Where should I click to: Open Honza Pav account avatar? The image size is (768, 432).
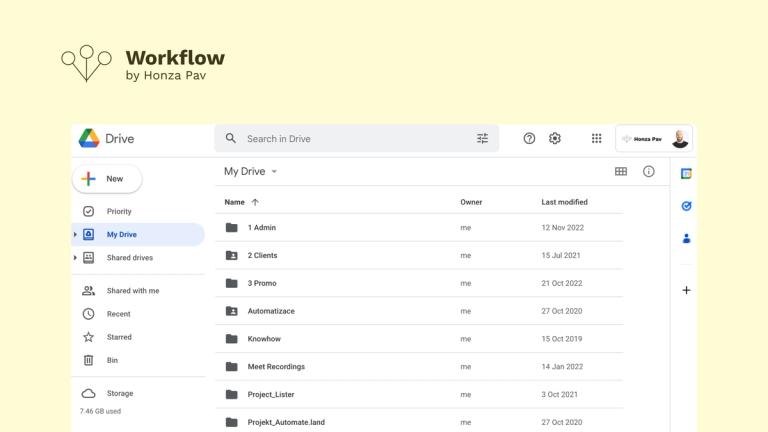click(x=680, y=139)
